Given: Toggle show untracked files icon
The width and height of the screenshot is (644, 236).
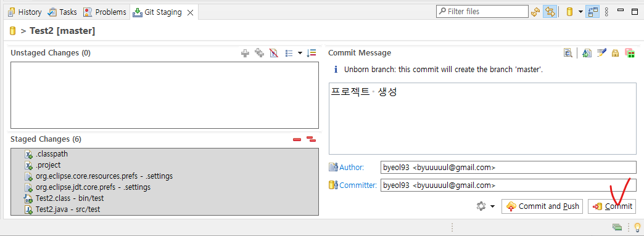Looking at the screenshot, I should click(x=273, y=53).
